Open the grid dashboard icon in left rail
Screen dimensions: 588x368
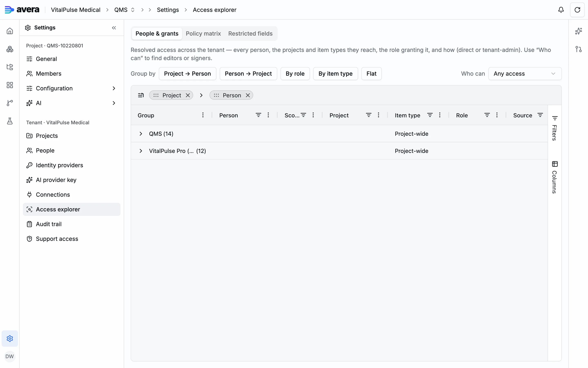(10, 85)
